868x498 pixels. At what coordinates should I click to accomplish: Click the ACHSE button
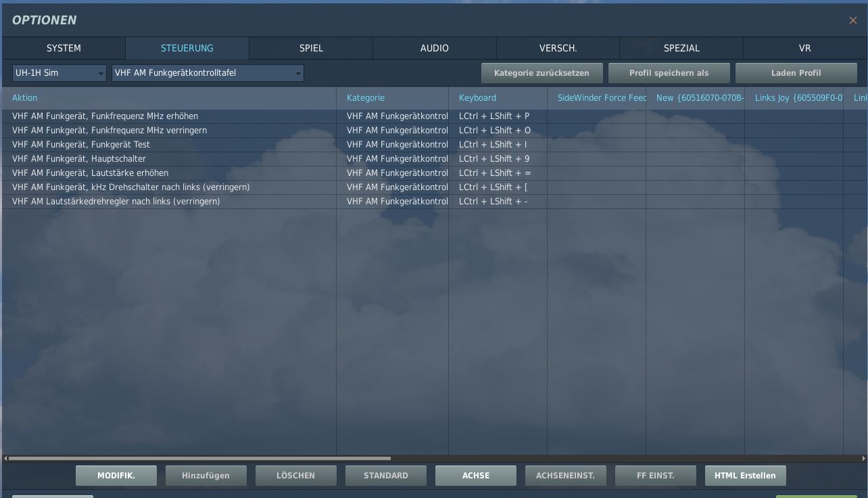(475, 475)
